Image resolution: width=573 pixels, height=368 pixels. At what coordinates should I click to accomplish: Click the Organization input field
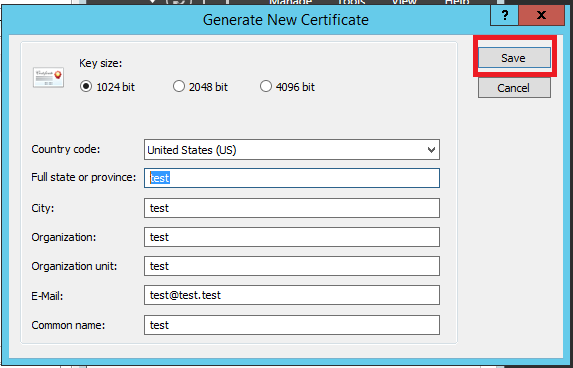coord(292,237)
